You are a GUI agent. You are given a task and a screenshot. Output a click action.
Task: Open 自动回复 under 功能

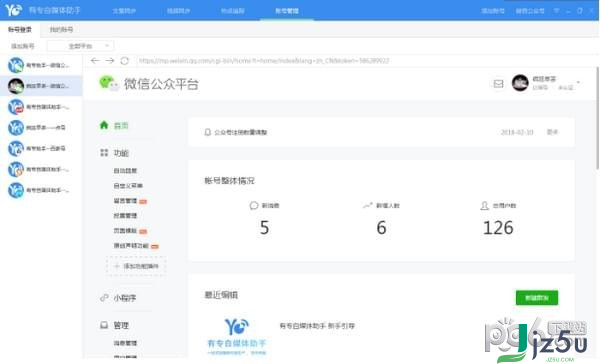tap(125, 171)
